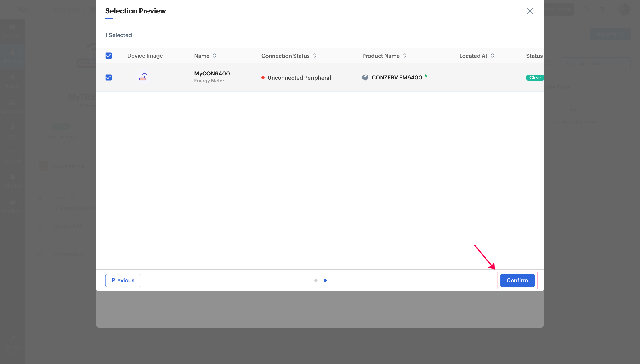Sort by Located At column
This screenshot has width=640, height=364.
[493, 56]
